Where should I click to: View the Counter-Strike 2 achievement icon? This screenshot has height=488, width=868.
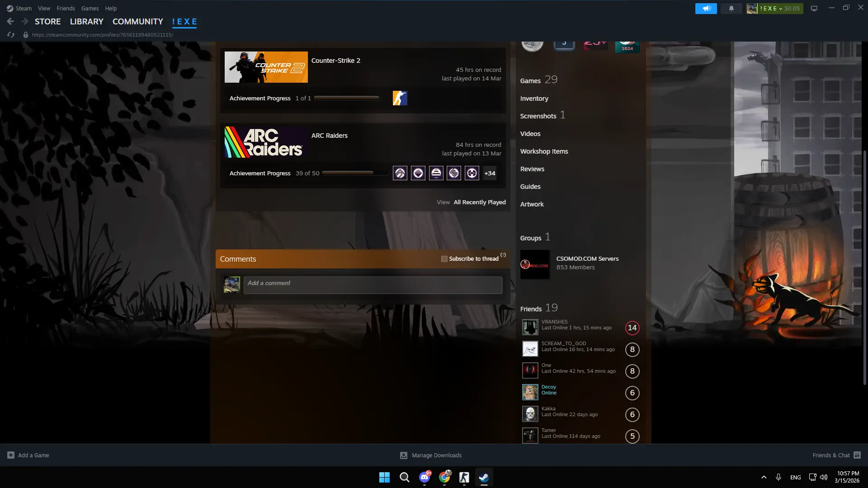[400, 98]
